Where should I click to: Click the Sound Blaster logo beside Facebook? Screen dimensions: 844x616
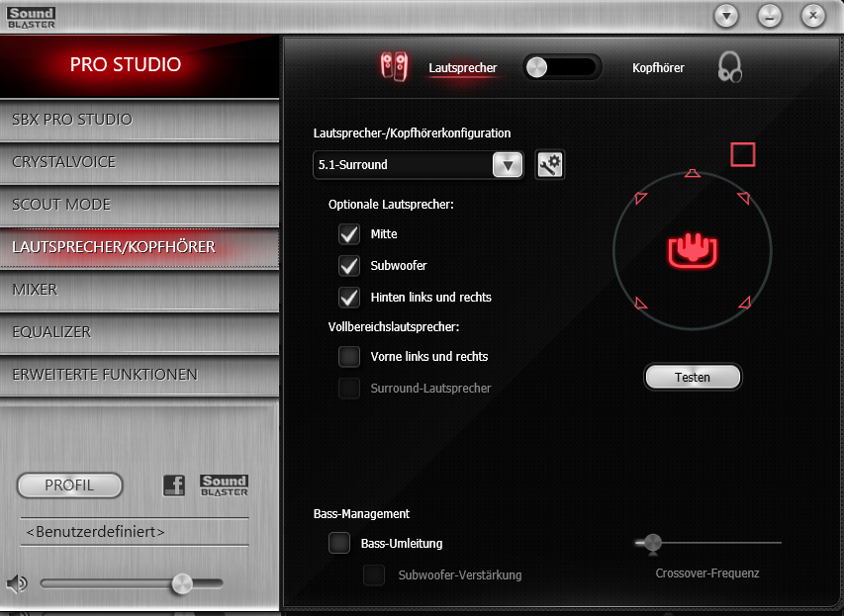(224, 485)
